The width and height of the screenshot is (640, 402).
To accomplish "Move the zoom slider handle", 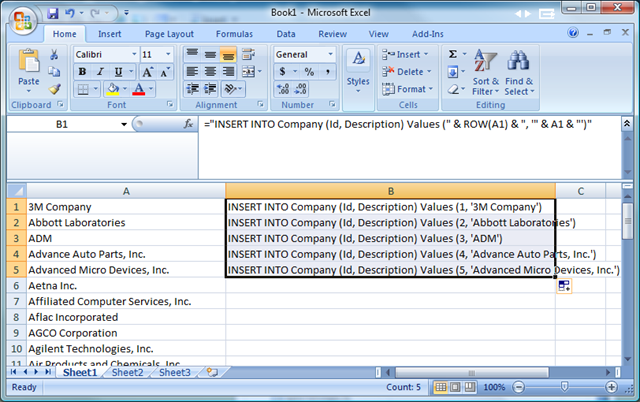I will [x=564, y=386].
